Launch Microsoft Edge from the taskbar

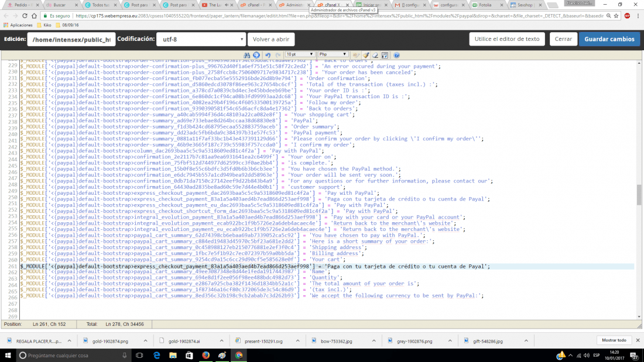pyautogui.click(x=156, y=355)
